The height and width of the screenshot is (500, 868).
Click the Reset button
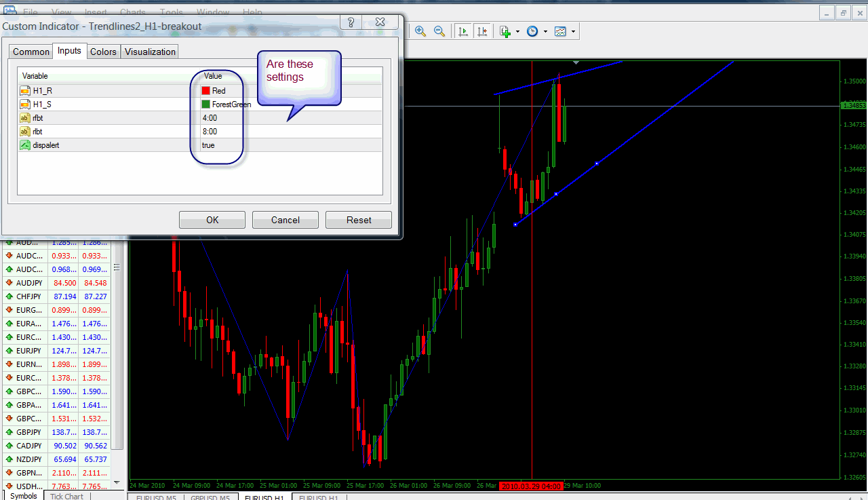[359, 220]
